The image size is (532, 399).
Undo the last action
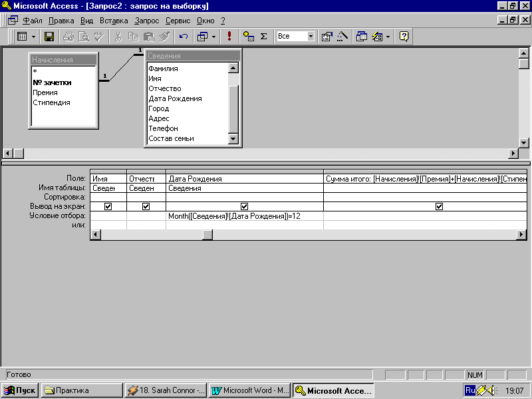(184, 37)
